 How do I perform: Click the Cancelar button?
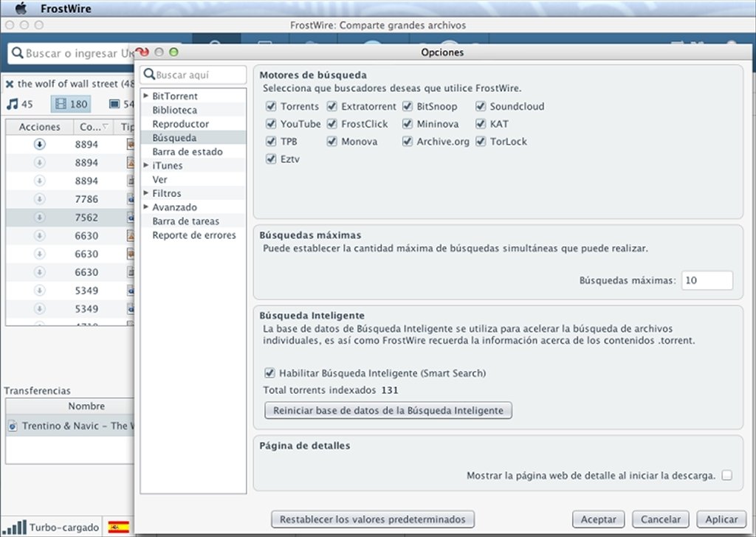661,519
